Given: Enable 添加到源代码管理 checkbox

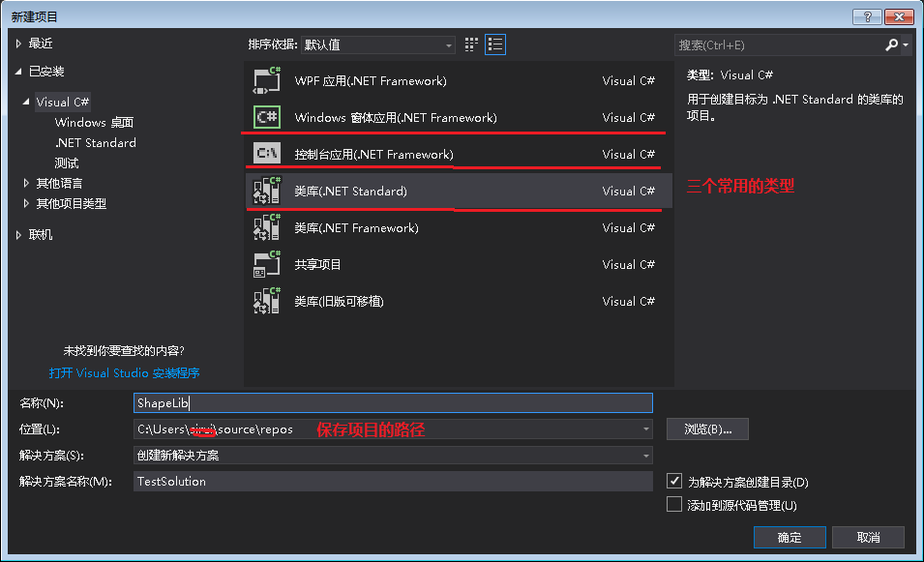Looking at the screenshot, I should coord(674,504).
